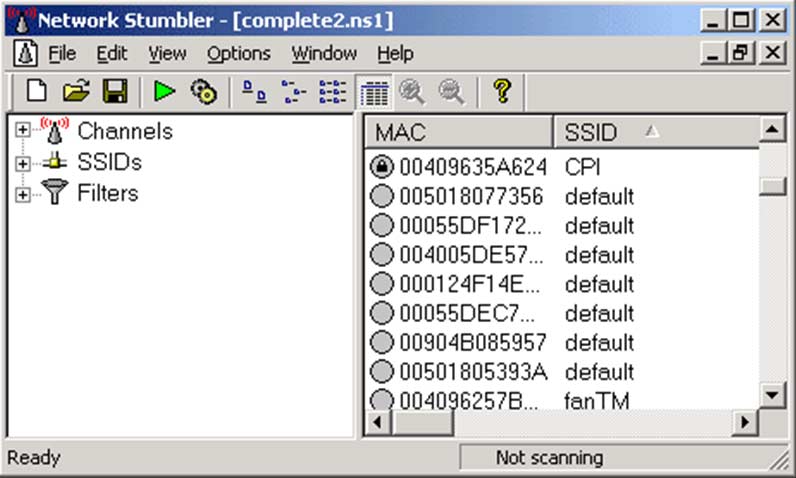Switch to list view icon

tap(333, 92)
